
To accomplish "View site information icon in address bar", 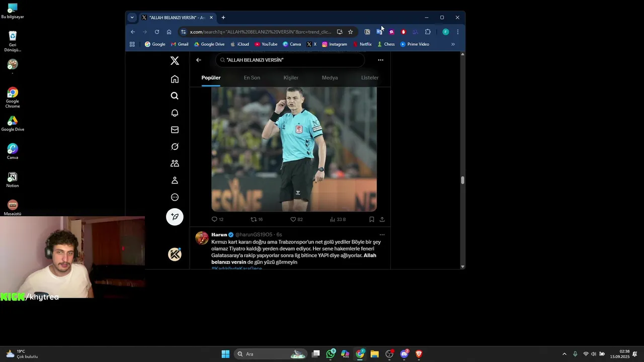I will pyautogui.click(x=184, y=32).
